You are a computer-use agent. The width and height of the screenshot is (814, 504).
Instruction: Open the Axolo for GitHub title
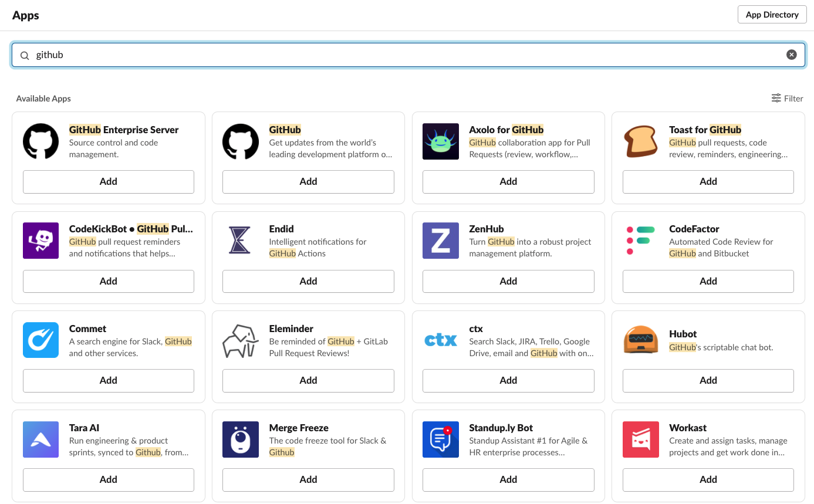pyautogui.click(x=506, y=130)
